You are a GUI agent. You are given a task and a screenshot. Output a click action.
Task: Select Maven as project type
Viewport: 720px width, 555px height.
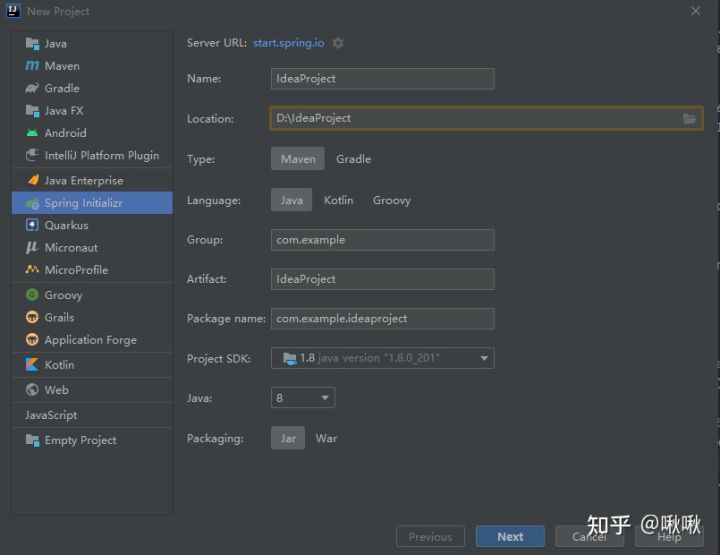298,159
